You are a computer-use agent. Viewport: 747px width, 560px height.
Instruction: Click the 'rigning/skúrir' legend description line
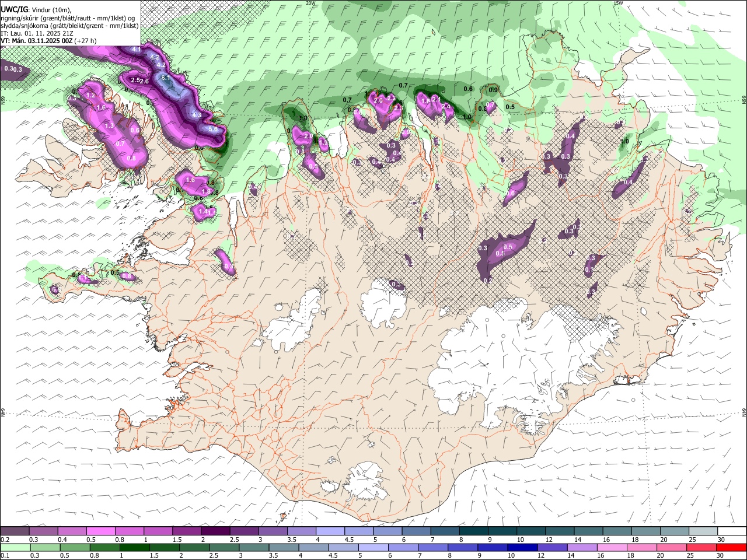(68, 17)
